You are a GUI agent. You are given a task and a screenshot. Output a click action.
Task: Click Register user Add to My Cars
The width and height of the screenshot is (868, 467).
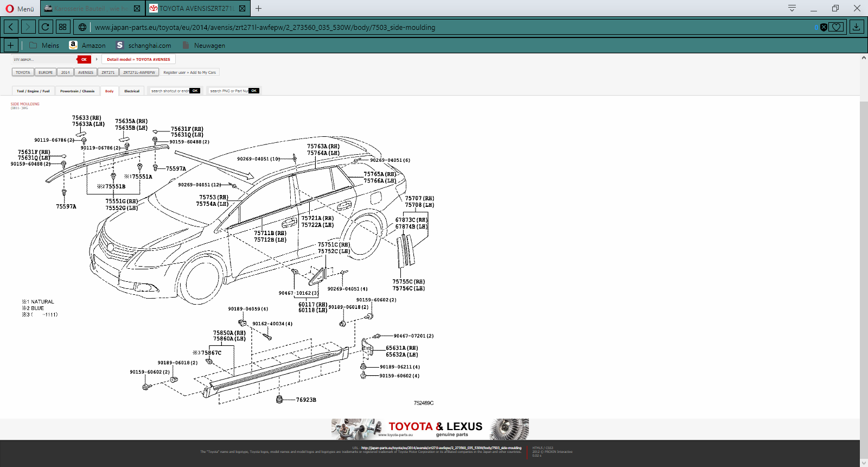(x=189, y=72)
